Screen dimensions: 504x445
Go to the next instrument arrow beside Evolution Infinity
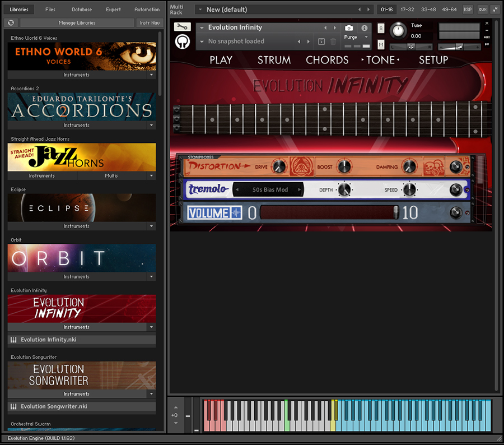tap(335, 27)
